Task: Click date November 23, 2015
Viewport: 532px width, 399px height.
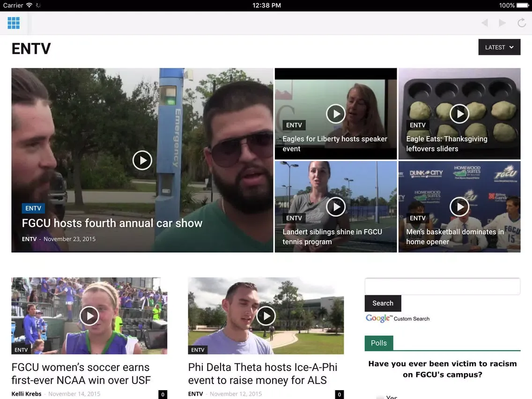Action: click(x=70, y=239)
